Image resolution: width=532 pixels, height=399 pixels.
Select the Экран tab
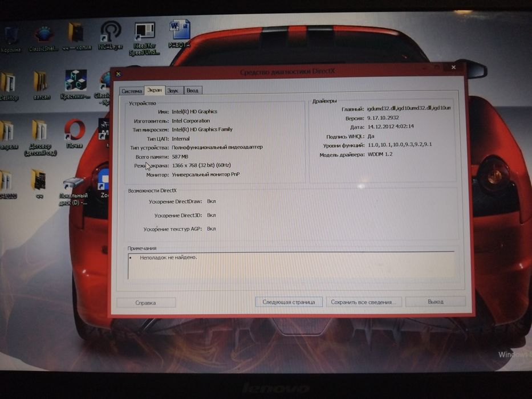tap(155, 90)
